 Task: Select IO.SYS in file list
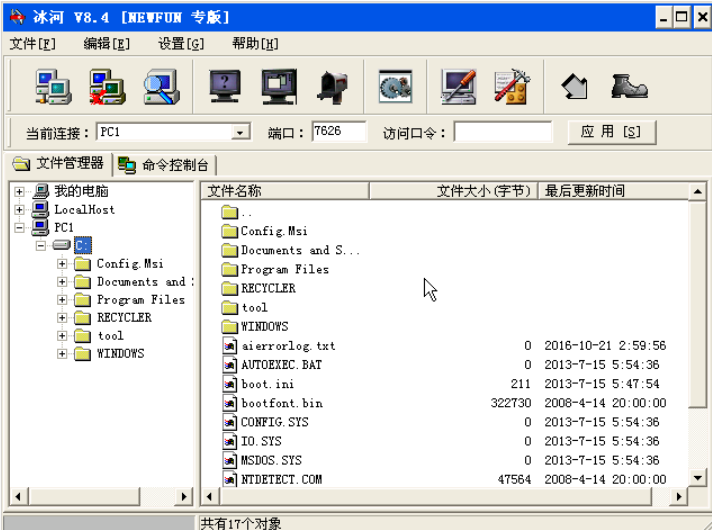pyautogui.click(x=261, y=441)
